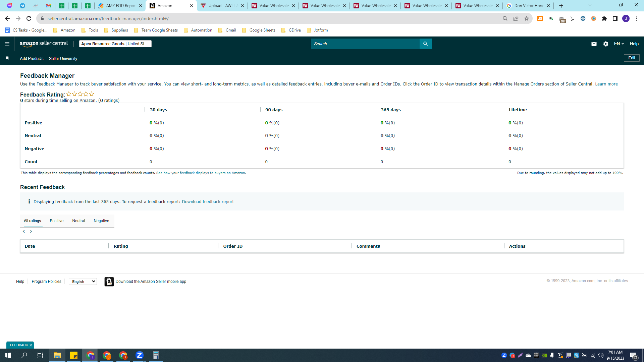This screenshot has width=644, height=362.
Task: Open the side panel icon
Action: tap(615, 18)
